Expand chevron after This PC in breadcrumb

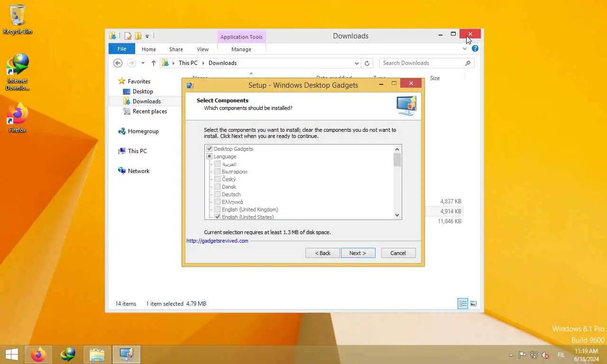[203, 63]
